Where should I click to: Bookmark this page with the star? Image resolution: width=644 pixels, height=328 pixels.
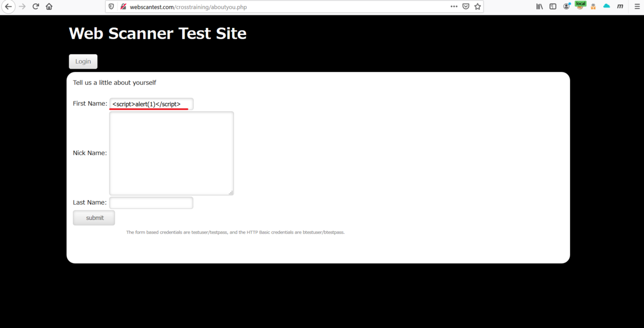click(x=478, y=6)
